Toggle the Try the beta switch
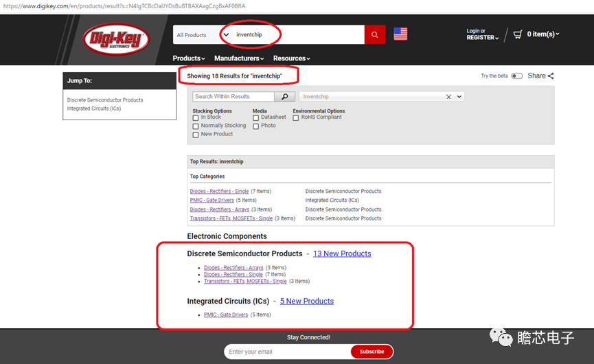 516,76
